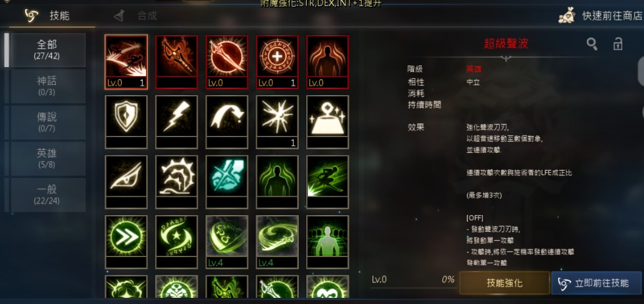Screen dimensions: 644x304
Task: Select the teal crossed-arrow skill icon
Action: point(226,182)
